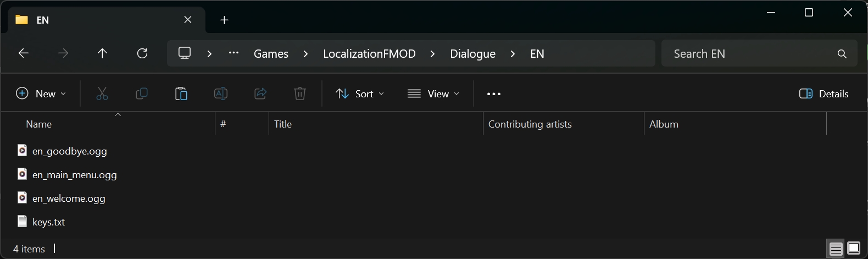Click the en_goodbye.ogg file icon

point(22,150)
